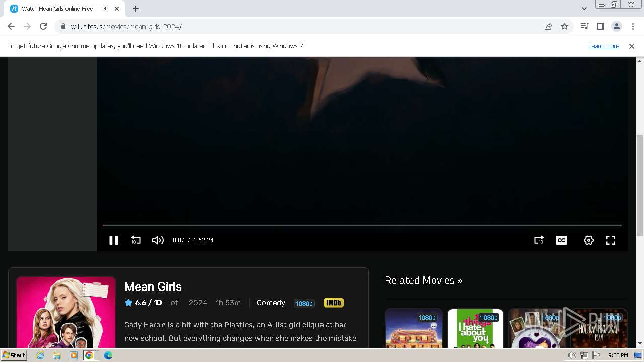The width and height of the screenshot is (644, 362).
Task: Click the taskbar clock 9:23 PM
Action: [618, 355]
